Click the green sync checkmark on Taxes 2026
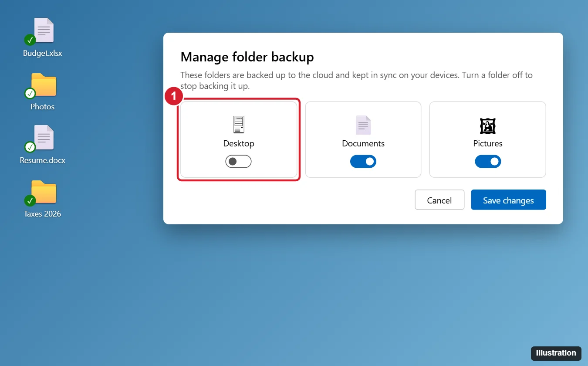This screenshot has width=588, height=366. [30, 200]
